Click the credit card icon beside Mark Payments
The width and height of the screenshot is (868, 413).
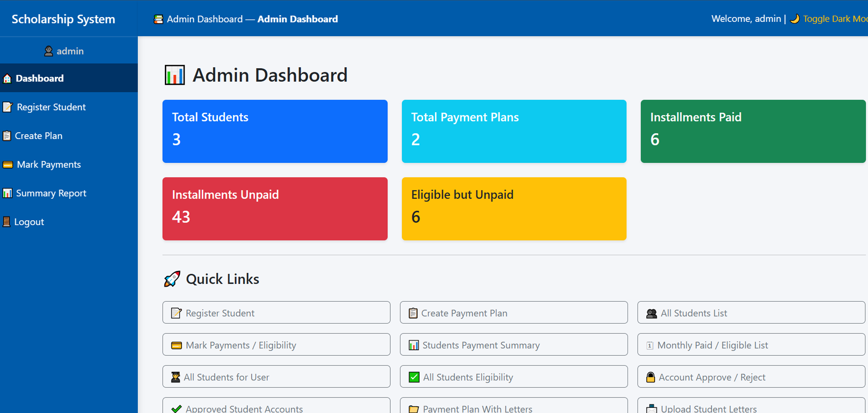click(x=8, y=165)
